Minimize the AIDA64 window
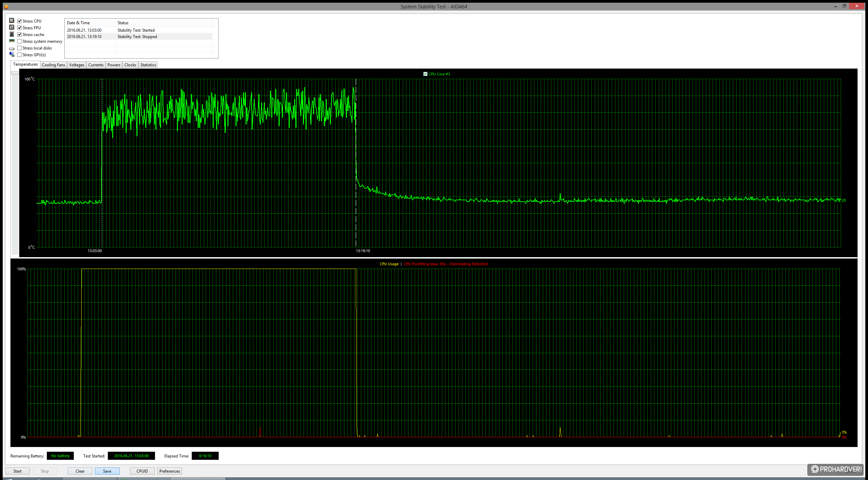The width and height of the screenshot is (868, 480). pyautogui.click(x=836, y=6)
